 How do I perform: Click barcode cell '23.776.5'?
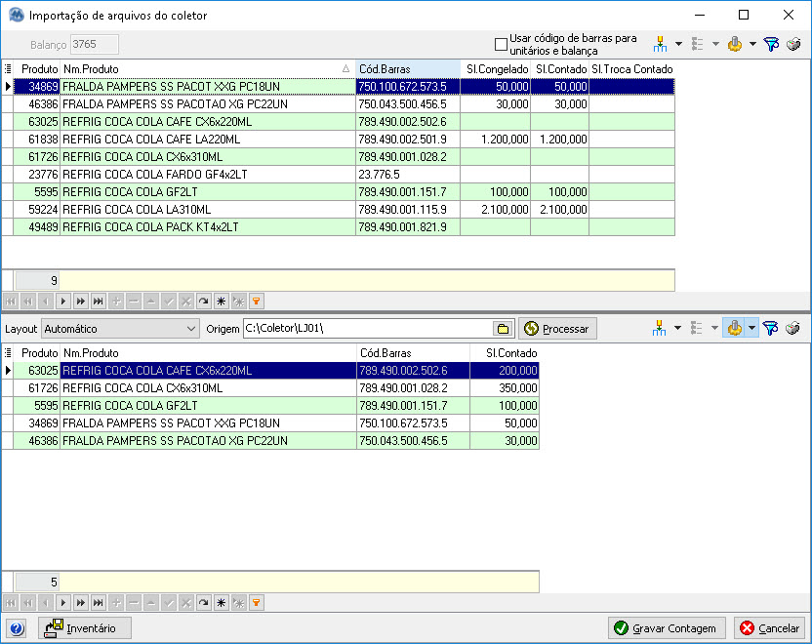click(408, 175)
